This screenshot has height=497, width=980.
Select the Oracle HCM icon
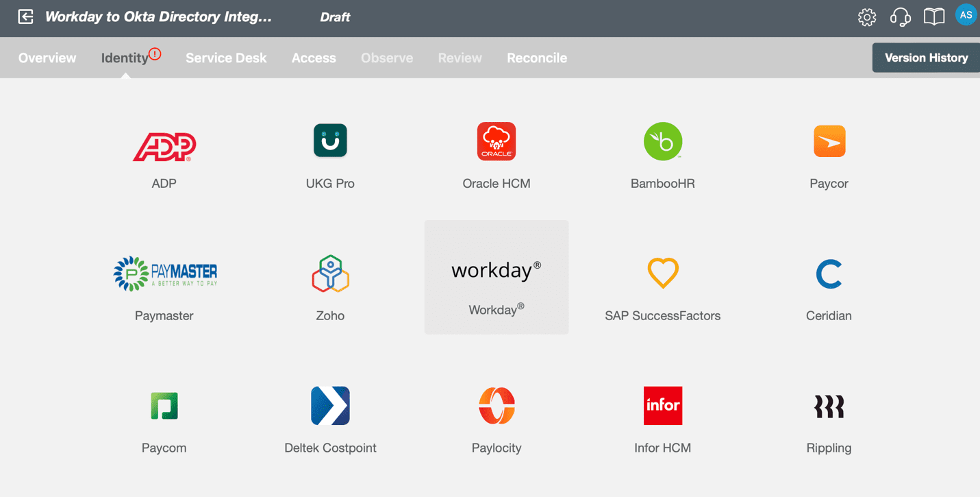point(497,141)
